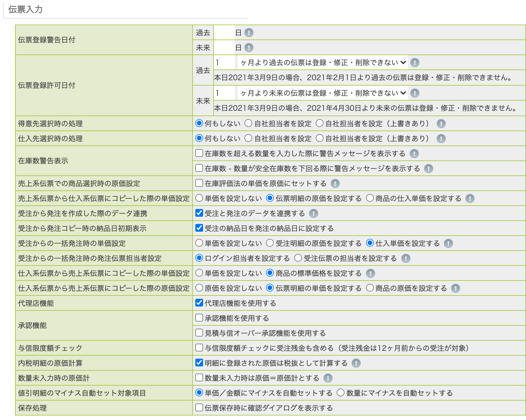Click info icon after 受注と発注のデータを連携する

pyautogui.click(x=313, y=213)
